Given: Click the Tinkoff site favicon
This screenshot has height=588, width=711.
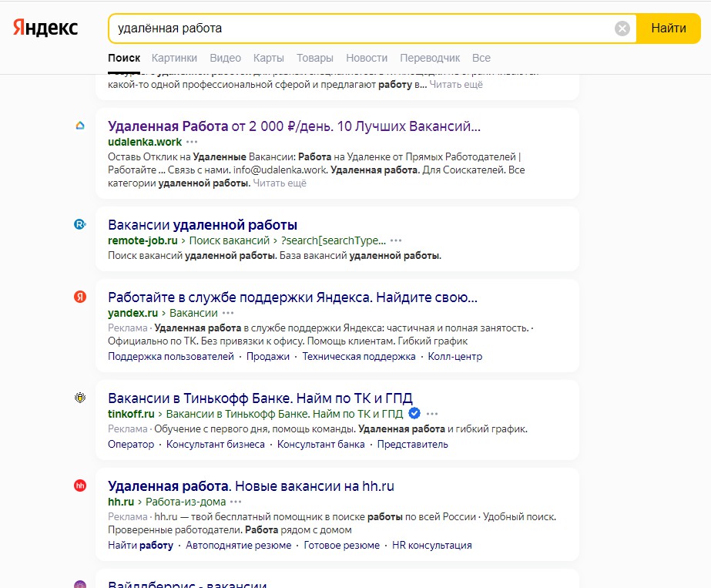Looking at the screenshot, I should click(80, 398).
